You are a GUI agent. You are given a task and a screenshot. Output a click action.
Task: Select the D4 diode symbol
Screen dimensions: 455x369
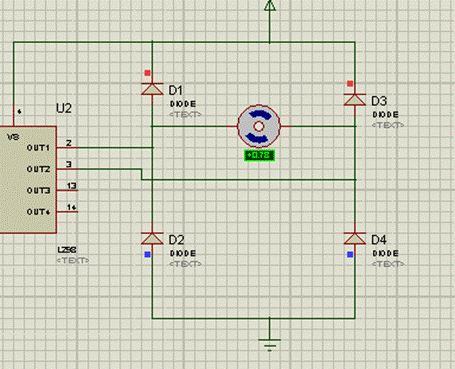click(355, 238)
